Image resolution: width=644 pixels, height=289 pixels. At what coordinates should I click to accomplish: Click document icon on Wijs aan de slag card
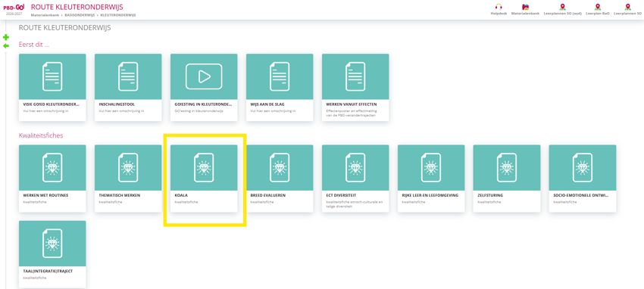coord(280,76)
